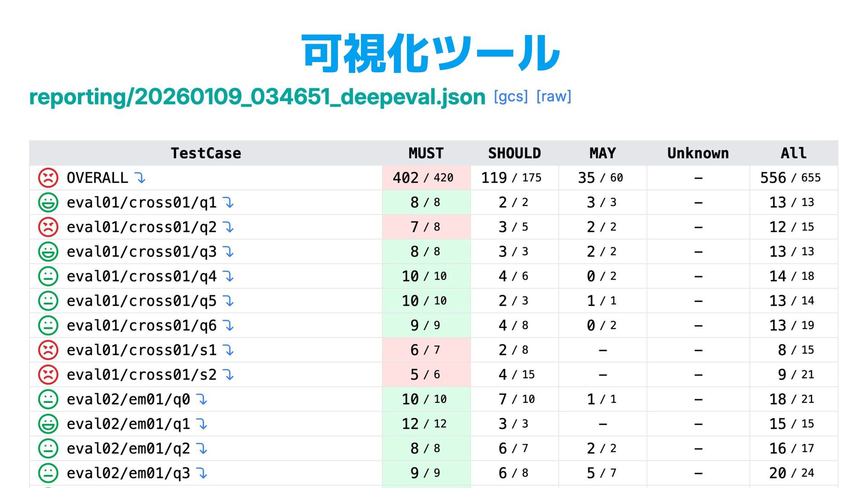Image resolution: width=868 pixels, height=488 pixels.
Task: Expand details arrow for eval01/cross01/q6
Action: click(x=229, y=326)
